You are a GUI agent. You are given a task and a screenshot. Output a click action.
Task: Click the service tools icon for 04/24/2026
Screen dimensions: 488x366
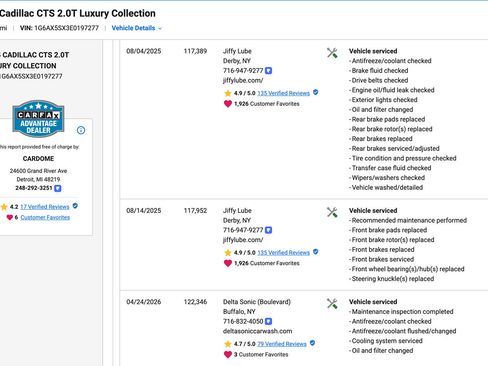click(332, 303)
